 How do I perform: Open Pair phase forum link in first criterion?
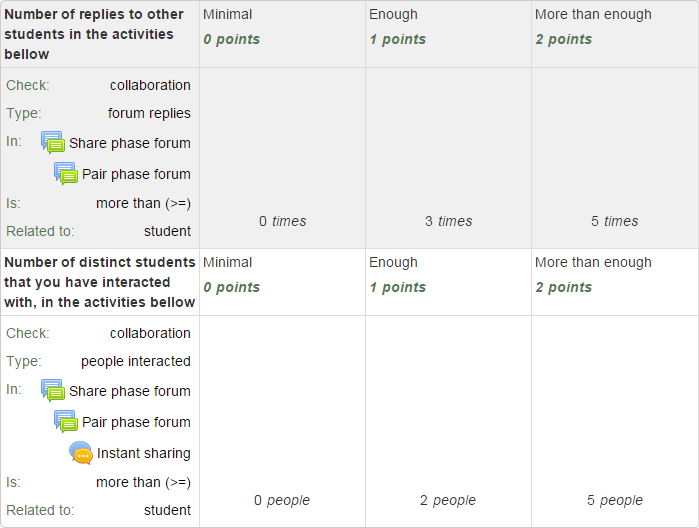(136, 174)
